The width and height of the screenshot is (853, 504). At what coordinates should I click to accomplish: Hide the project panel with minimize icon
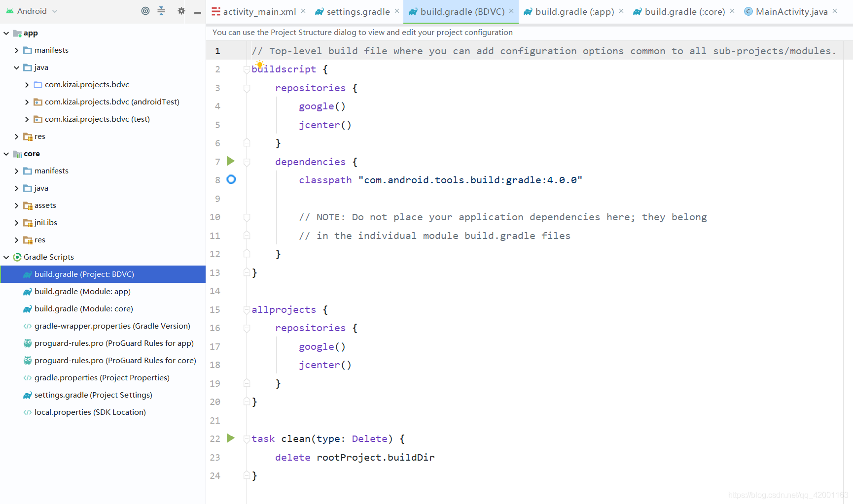tap(198, 12)
